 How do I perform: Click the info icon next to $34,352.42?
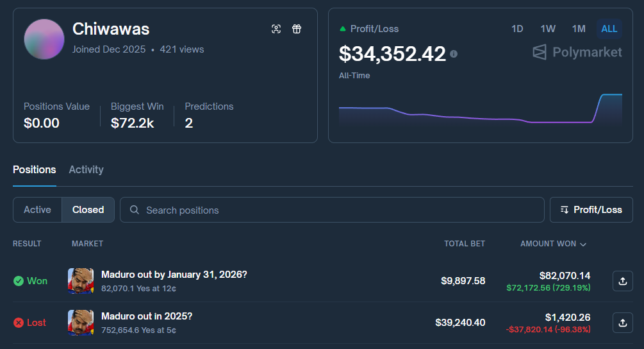(454, 55)
